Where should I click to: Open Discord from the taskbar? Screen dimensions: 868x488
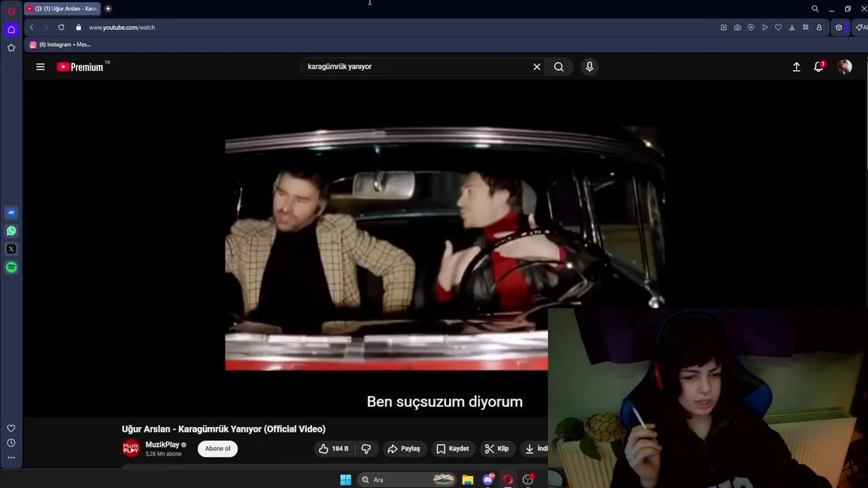(x=488, y=480)
